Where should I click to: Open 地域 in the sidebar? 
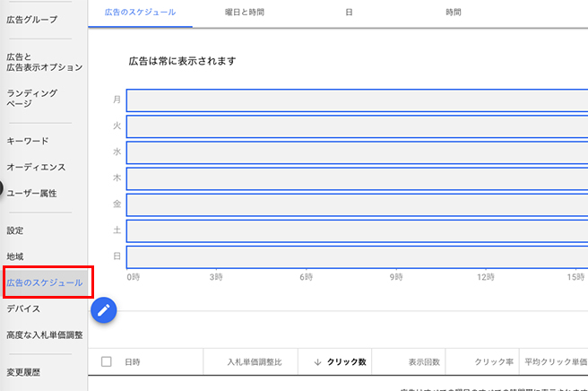point(15,256)
